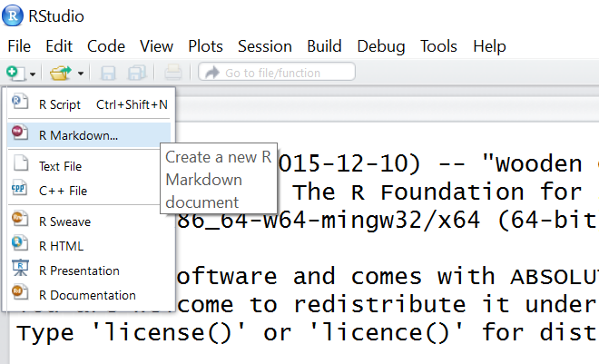Click the New File toolbar icon
The width and height of the screenshot is (599, 364).
pos(15,73)
